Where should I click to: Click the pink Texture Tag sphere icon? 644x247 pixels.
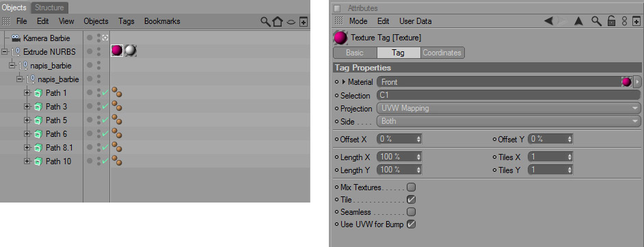[340, 38]
